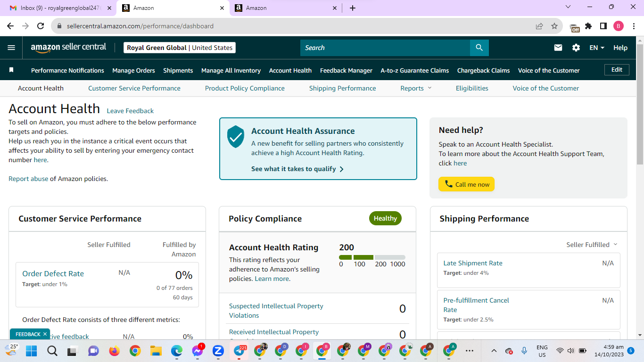
Task: Expand the Reports dropdown menu
Action: pos(416,88)
